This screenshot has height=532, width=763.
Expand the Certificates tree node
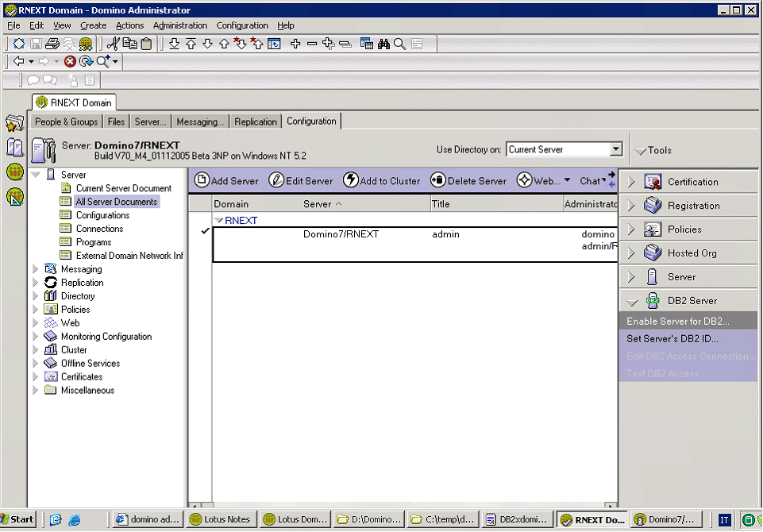pyautogui.click(x=36, y=376)
